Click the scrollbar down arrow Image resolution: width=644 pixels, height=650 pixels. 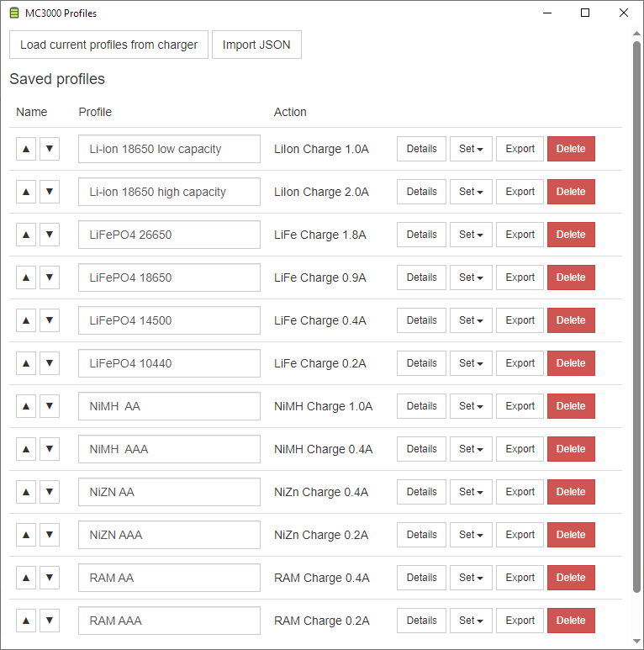(637, 641)
